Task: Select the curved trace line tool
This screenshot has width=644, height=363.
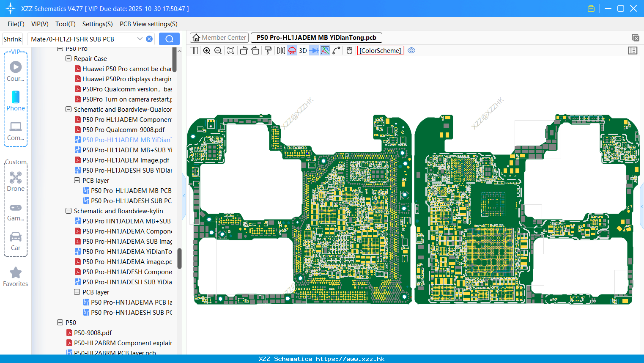Action: click(x=337, y=51)
